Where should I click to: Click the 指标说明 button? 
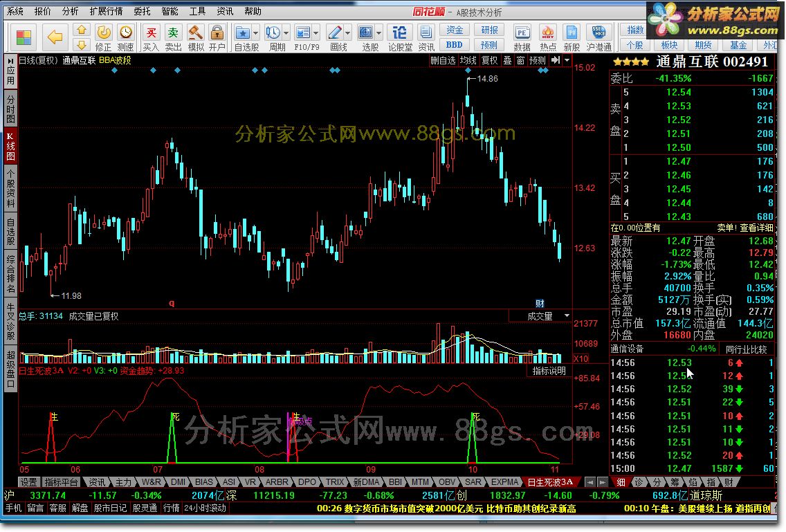549,371
